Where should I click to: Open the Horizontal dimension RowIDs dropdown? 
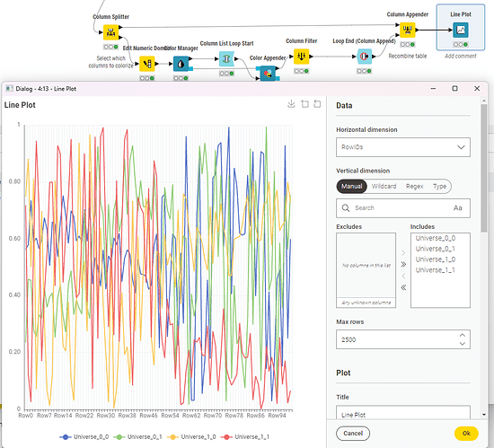[x=403, y=147]
